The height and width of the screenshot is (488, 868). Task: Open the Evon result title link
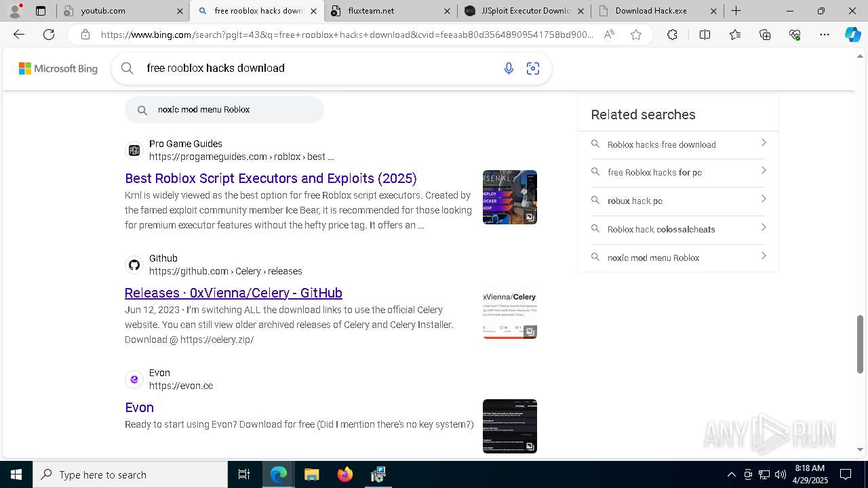[139, 407]
